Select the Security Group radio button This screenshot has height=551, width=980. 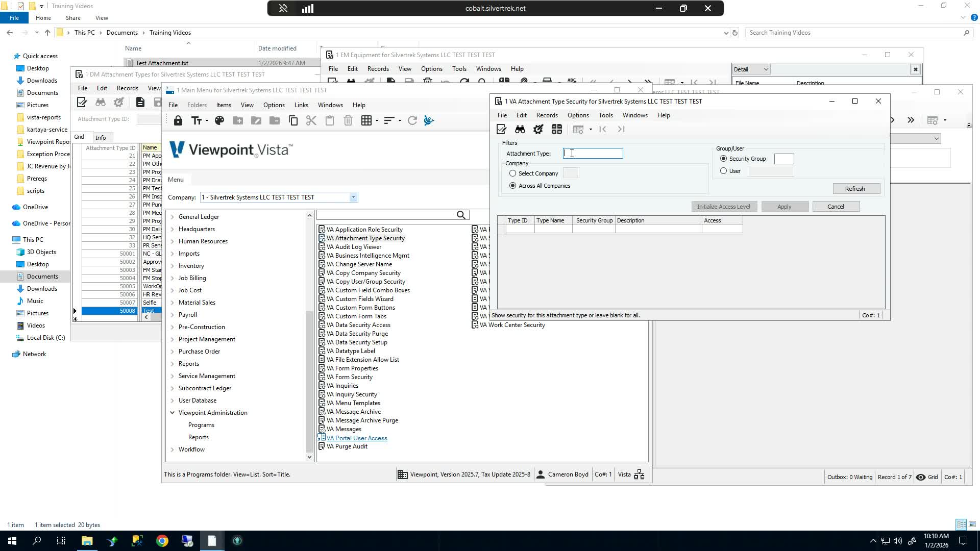click(723, 159)
